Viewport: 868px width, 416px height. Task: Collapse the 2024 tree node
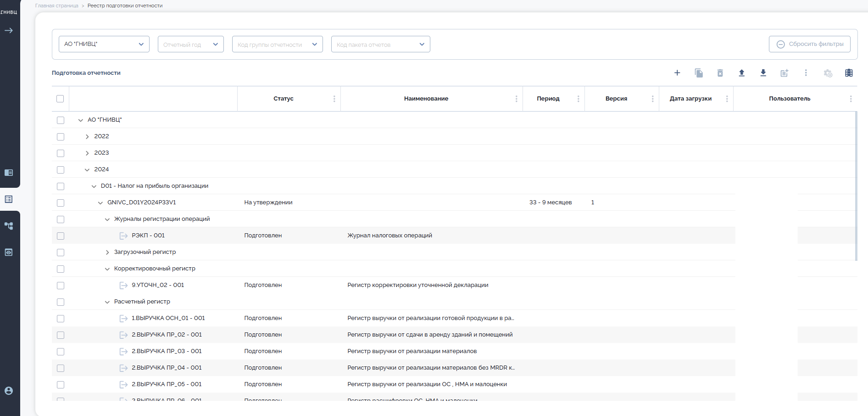click(x=87, y=170)
